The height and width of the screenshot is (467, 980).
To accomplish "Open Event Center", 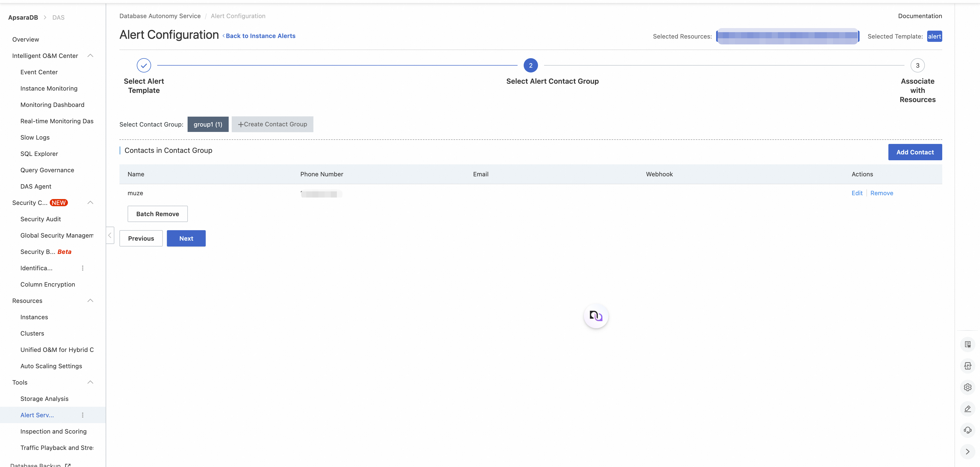I will click(x=39, y=72).
